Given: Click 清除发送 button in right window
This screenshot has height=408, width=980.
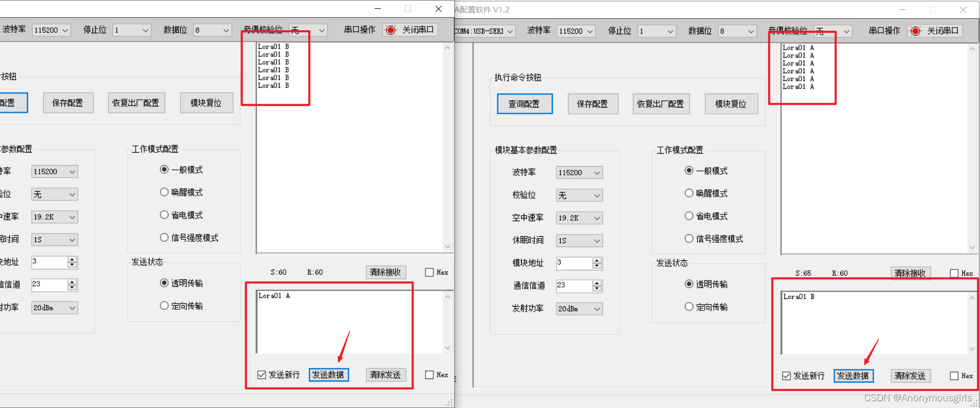Looking at the screenshot, I should (x=910, y=376).
